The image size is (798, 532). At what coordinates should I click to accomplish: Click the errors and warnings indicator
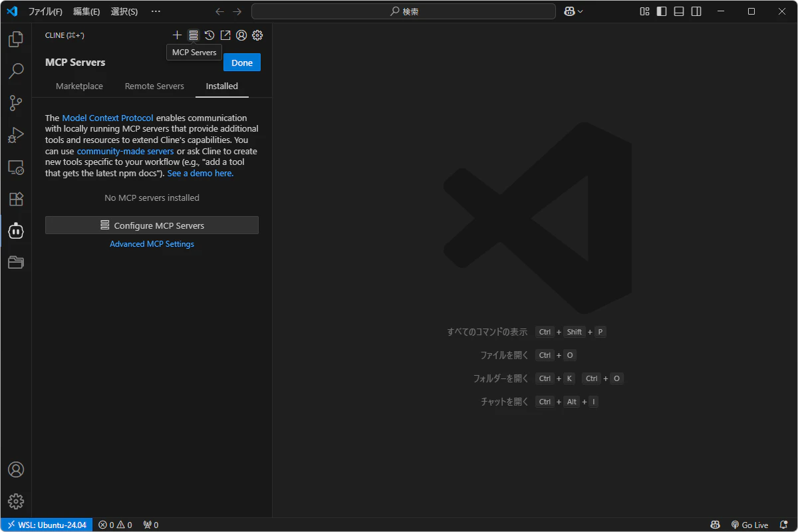click(115, 525)
